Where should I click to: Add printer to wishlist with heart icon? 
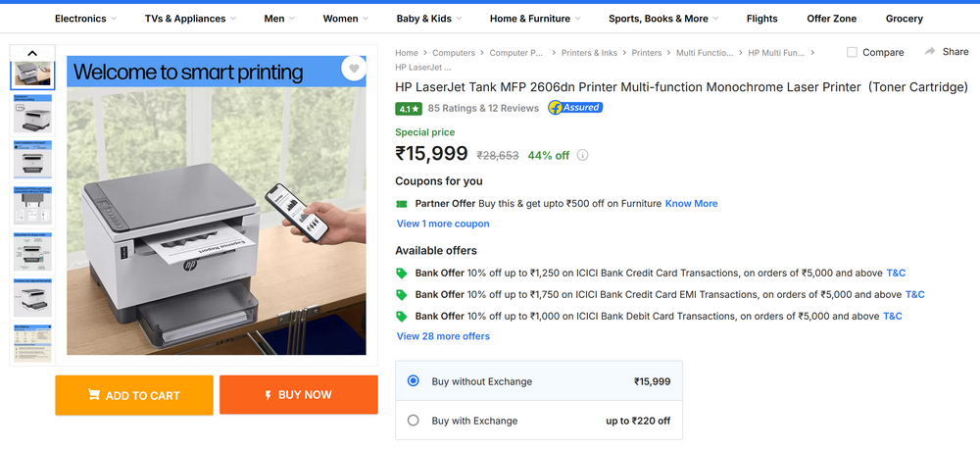point(354,69)
